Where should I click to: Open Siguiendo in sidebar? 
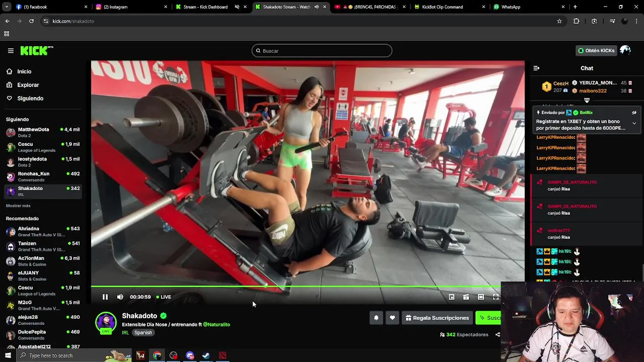click(x=30, y=99)
